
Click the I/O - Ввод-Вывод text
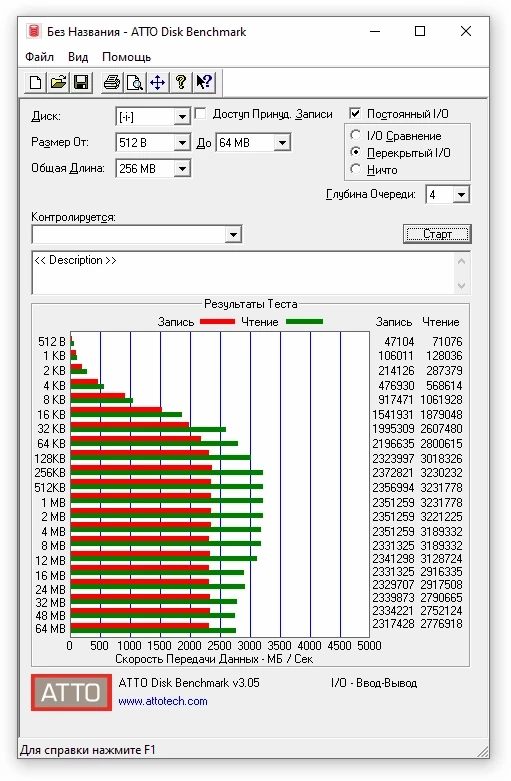pyautogui.click(x=374, y=682)
